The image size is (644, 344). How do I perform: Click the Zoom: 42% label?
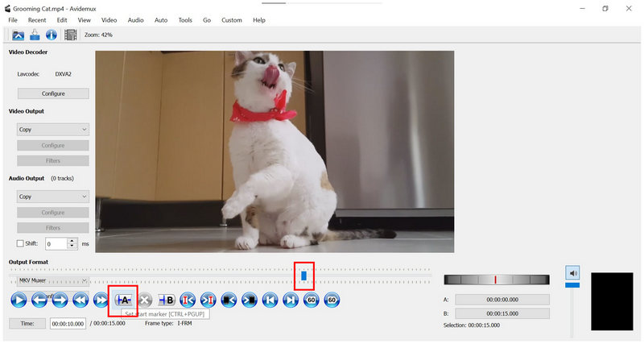click(x=98, y=35)
